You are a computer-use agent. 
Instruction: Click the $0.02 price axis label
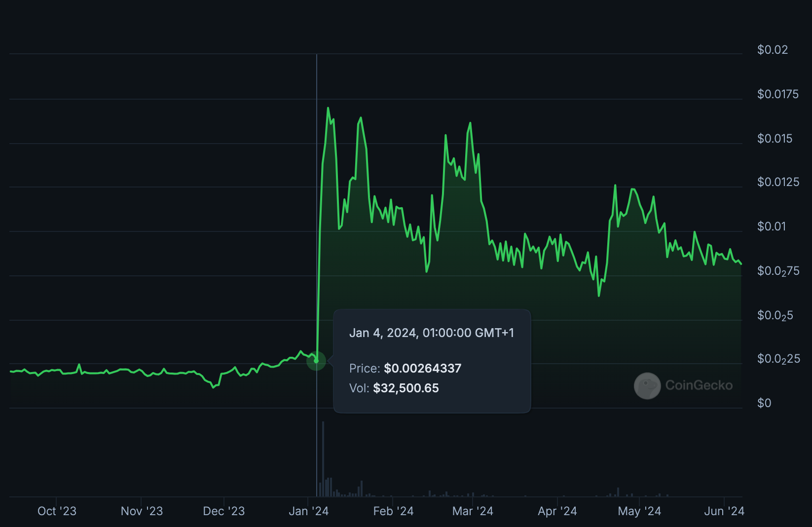coord(773,50)
